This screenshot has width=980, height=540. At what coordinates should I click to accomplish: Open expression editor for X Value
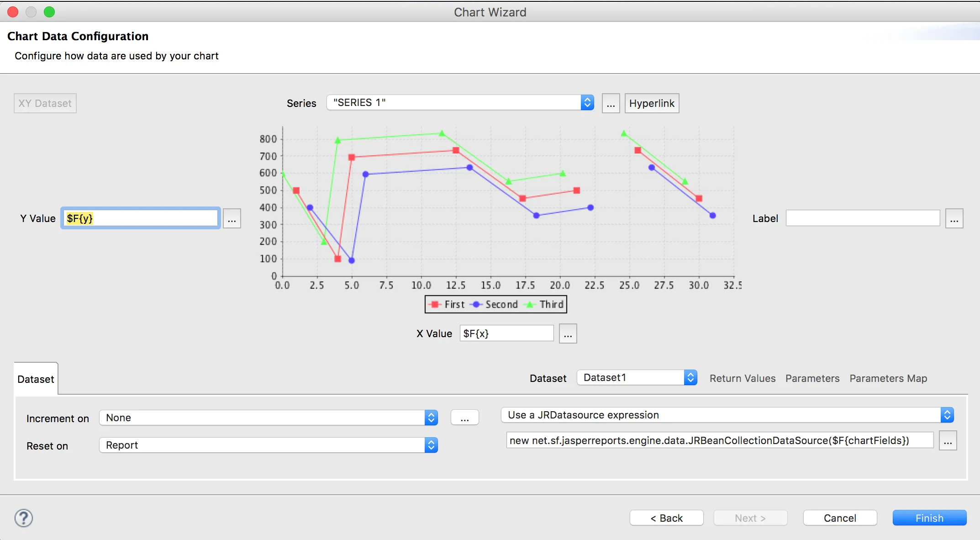click(x=568, y=334)
